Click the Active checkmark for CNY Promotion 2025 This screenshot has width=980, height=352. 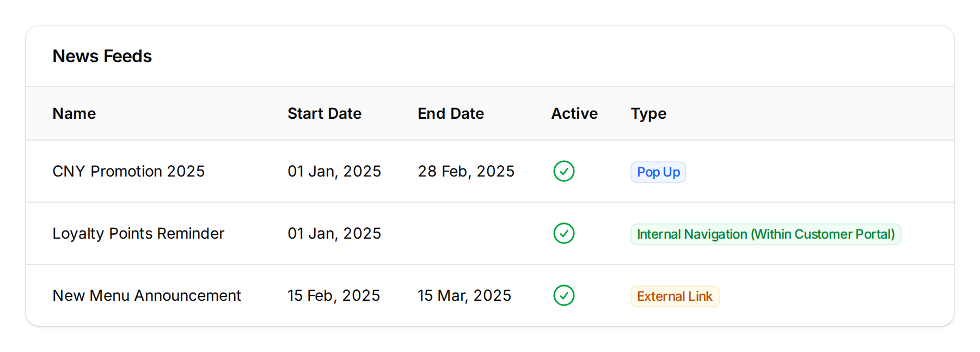point(564,171)
